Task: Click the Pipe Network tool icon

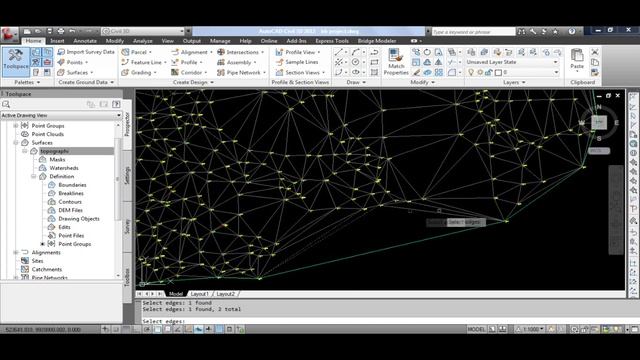Action: pos(221,72)
